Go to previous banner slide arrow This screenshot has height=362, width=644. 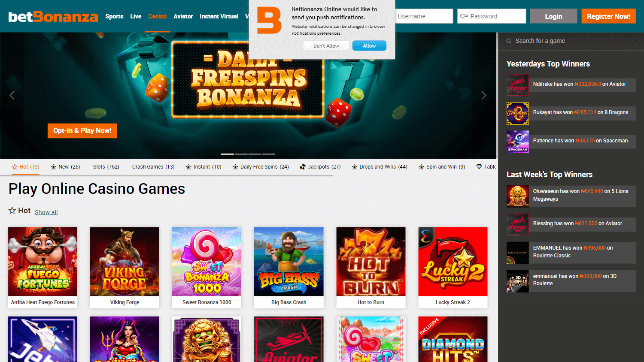pos(12,95)
